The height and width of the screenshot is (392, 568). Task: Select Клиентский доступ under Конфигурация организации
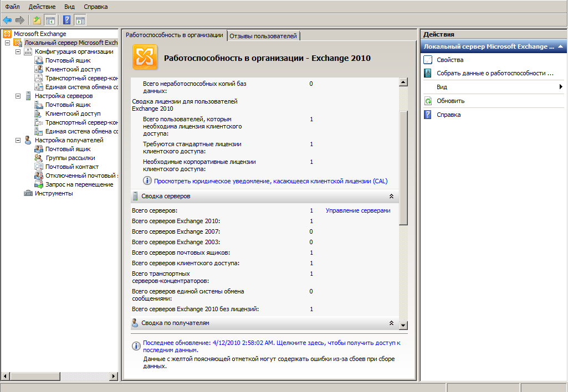click(73, 69)
